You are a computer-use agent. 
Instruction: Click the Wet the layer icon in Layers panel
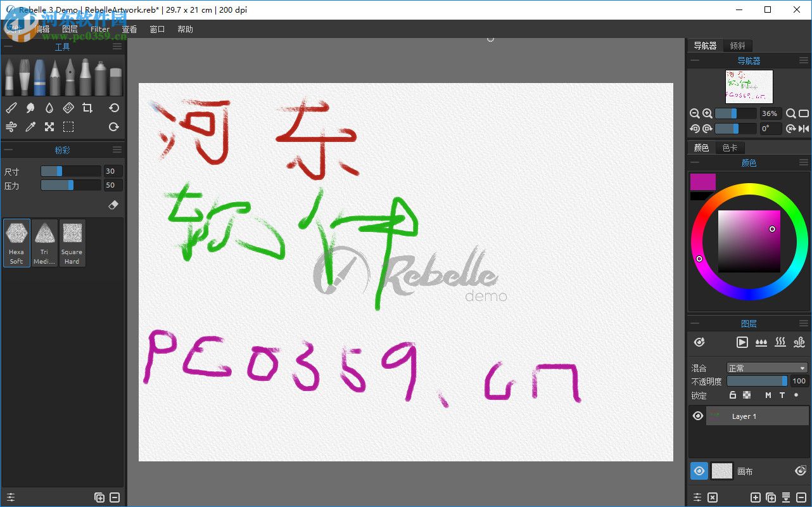[761, 342]
